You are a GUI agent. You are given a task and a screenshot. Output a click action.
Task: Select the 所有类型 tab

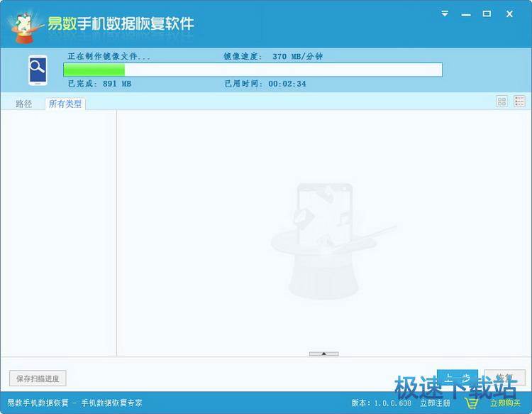[65, 104]
